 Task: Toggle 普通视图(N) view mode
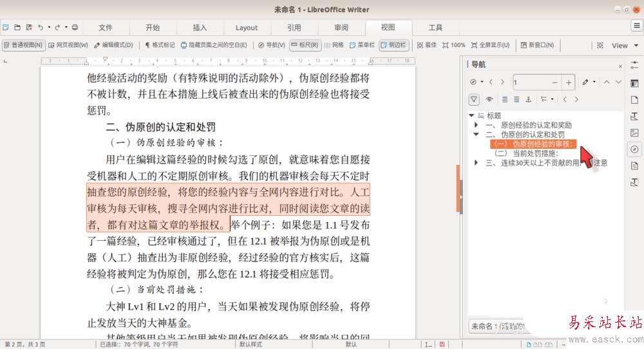click(23, 45)
